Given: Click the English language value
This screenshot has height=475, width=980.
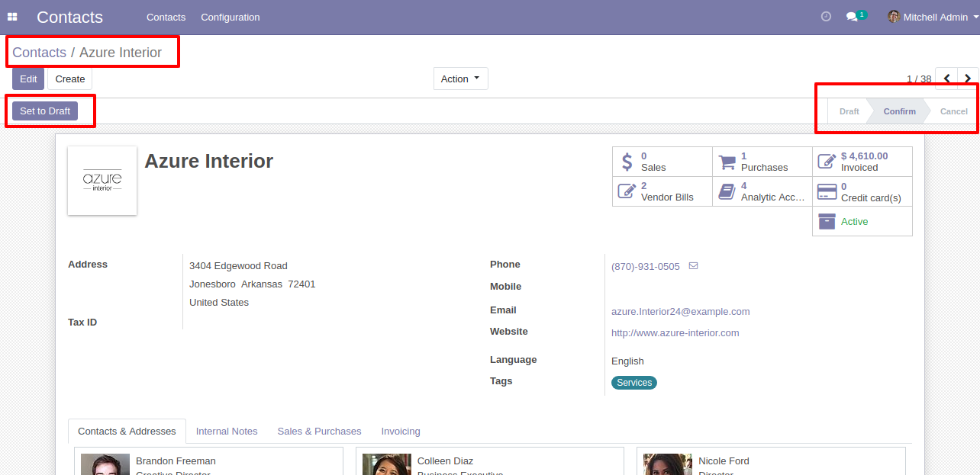Looking at the screenshot, I should tap(627, 361).
